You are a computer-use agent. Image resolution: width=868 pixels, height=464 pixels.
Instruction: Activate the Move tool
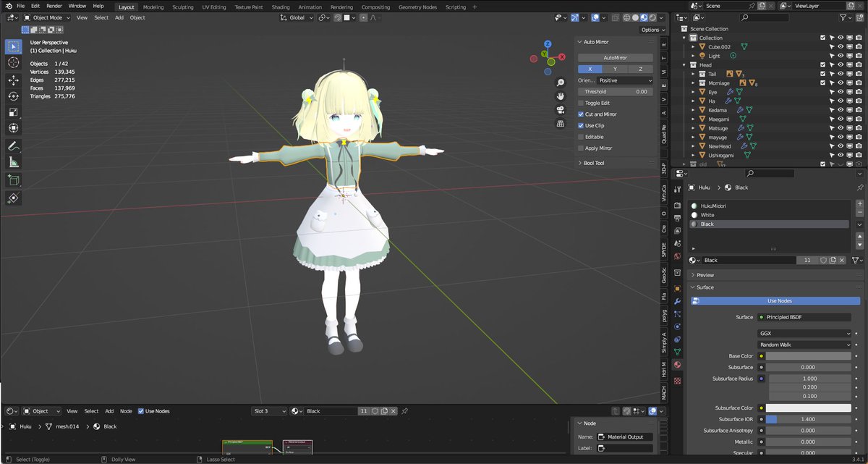click(x=13, y=80)
